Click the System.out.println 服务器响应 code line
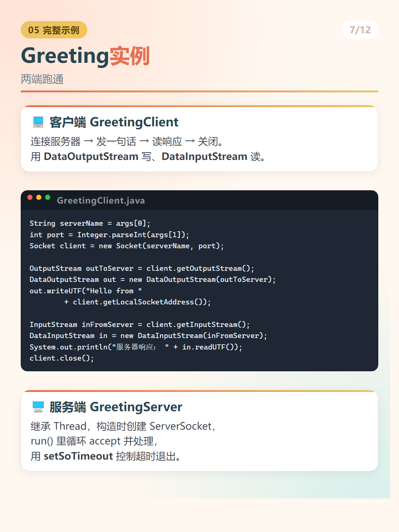 click(x=136, y=347)
